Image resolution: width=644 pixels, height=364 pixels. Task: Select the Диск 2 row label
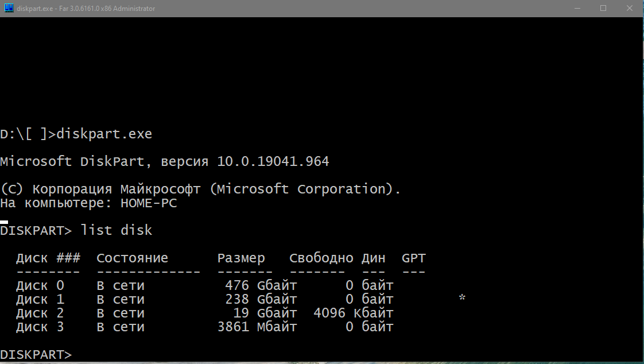coord(40,313)
